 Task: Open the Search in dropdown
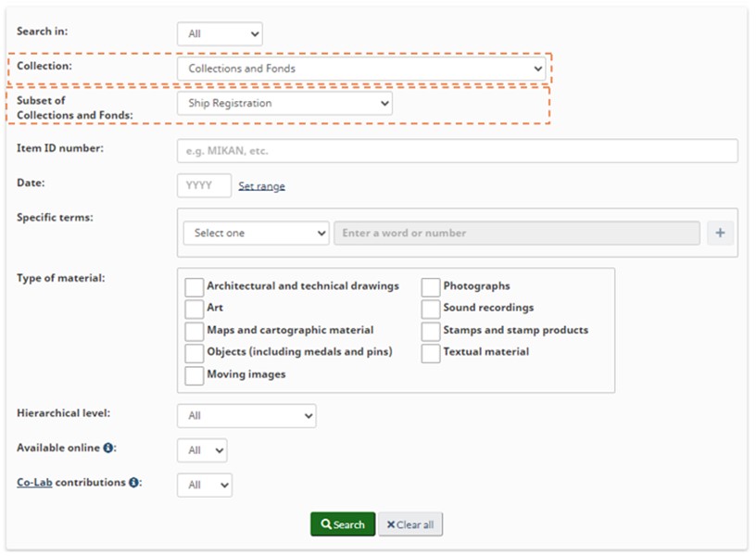[220, 34]
